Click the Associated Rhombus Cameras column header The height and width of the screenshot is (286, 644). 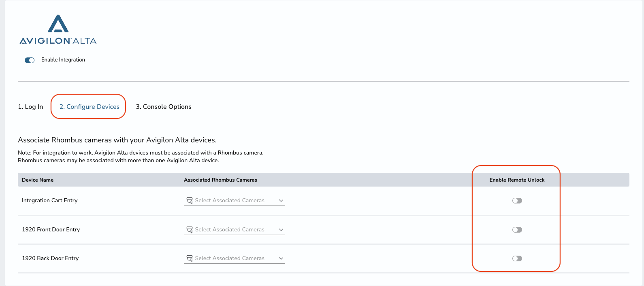click(220, 180)
